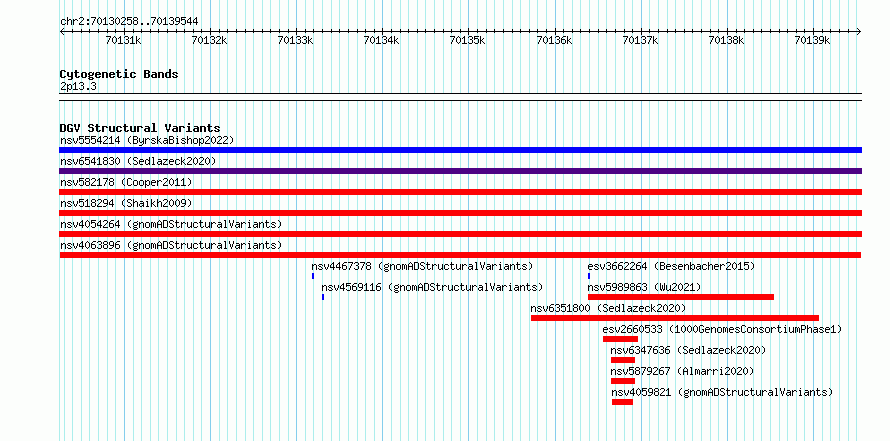
Task: Click the Cytogenetic Bands track title
Action: tap(119, 74)
